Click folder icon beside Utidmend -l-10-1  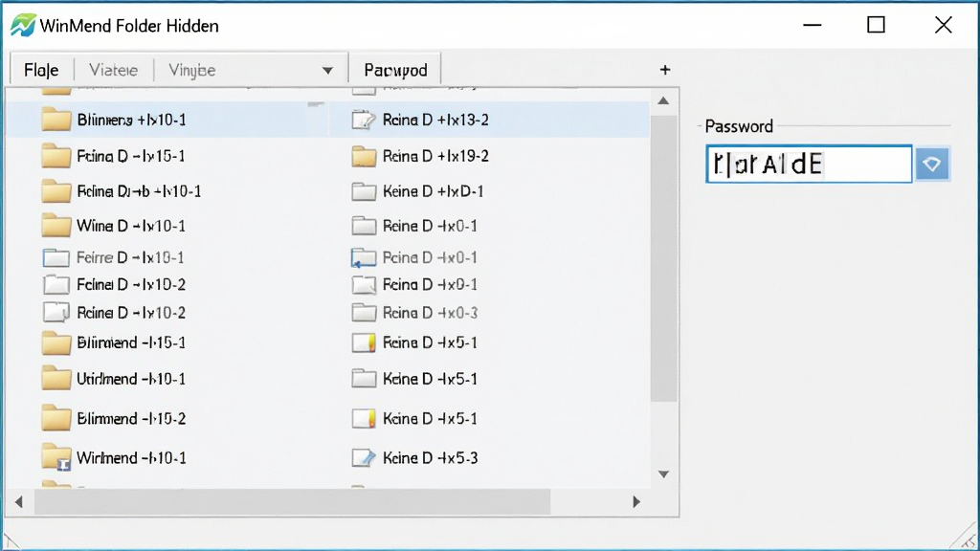[56, 379]
